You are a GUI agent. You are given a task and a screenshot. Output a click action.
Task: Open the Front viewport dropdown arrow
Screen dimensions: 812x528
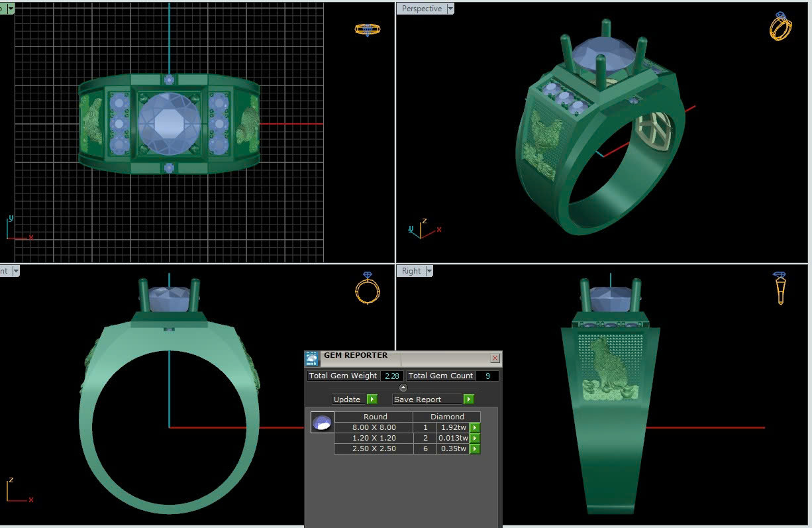(15, 271)
